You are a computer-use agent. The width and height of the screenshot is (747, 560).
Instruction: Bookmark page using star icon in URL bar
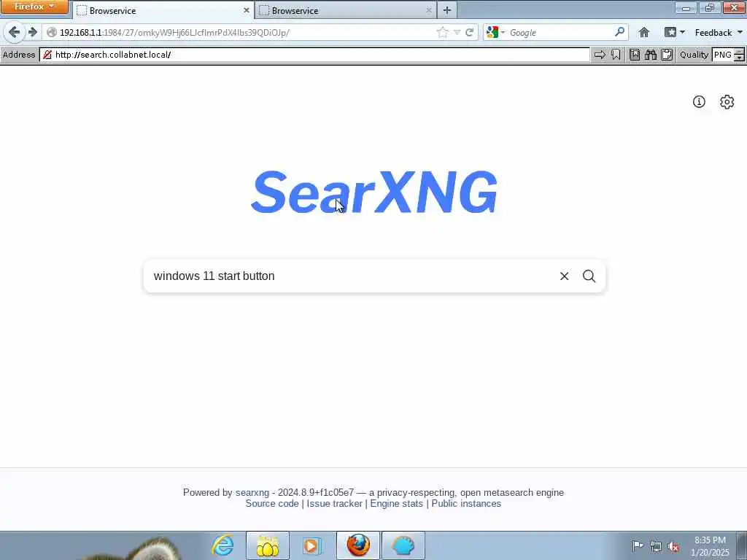[x=442, y=32]
